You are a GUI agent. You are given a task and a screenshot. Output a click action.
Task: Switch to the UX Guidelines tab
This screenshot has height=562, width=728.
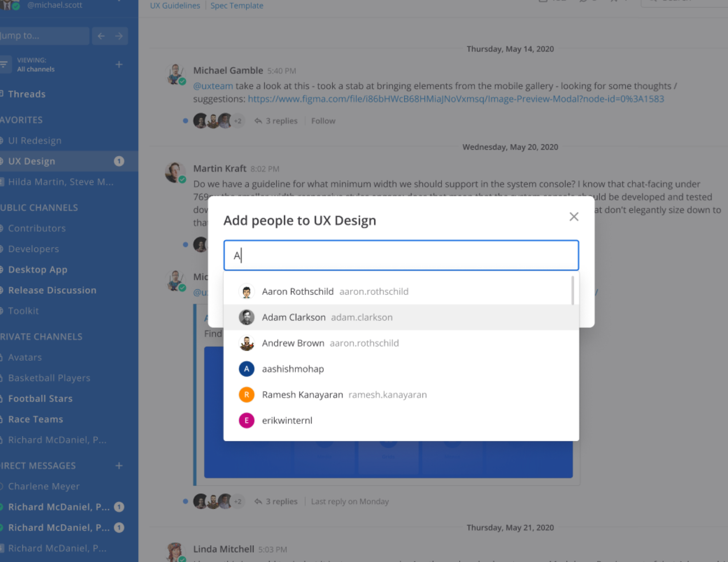175,5
